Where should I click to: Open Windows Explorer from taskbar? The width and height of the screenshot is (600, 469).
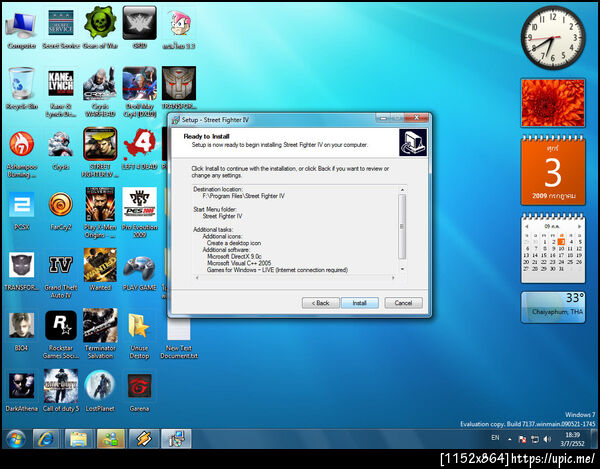[x=79, y=439]
